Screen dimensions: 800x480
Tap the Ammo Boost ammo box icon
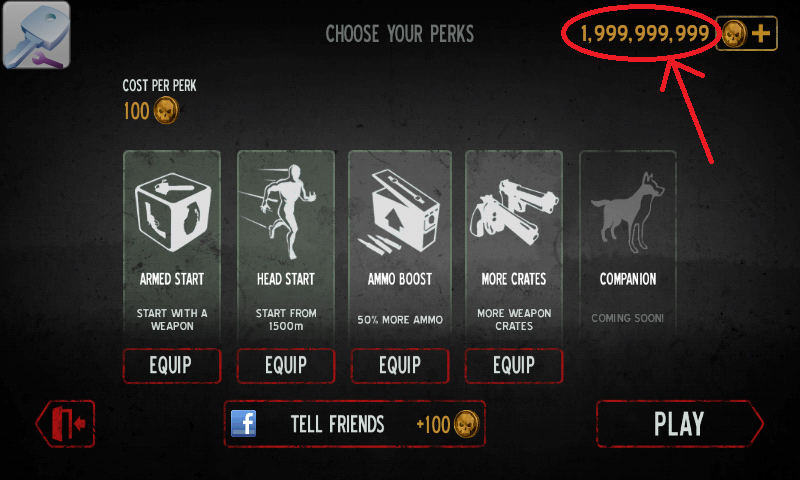point(399,212)
